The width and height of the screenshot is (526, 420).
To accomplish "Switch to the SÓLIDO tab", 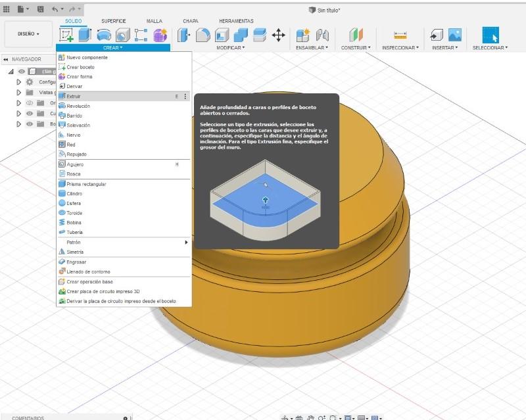I will (x=74, y=21).
